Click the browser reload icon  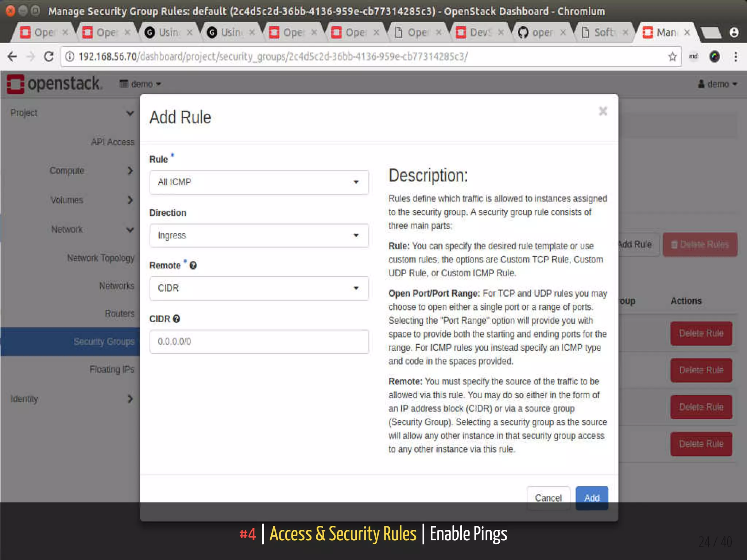pyautogui.click(x=49, y=57)
